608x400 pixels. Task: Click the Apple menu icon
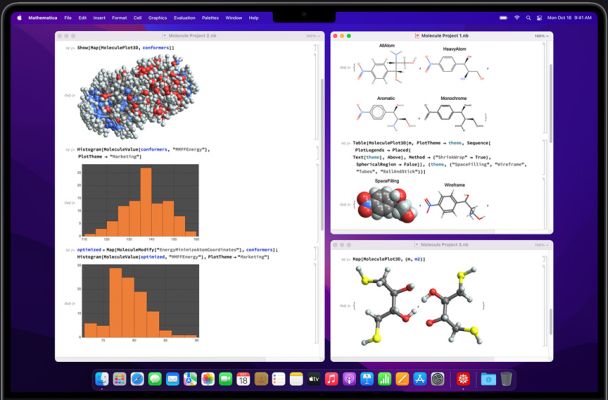click(x=20, y=17)
